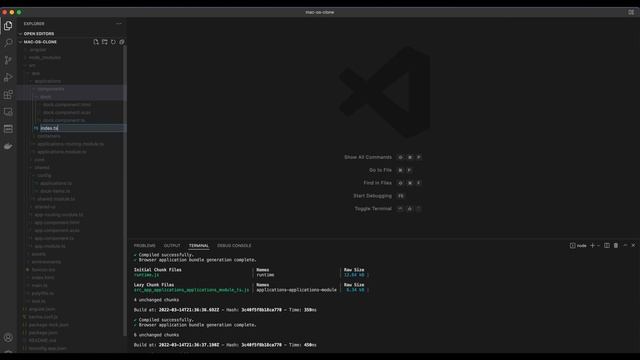
Task: Collapse the components folder
Action: 51,89
